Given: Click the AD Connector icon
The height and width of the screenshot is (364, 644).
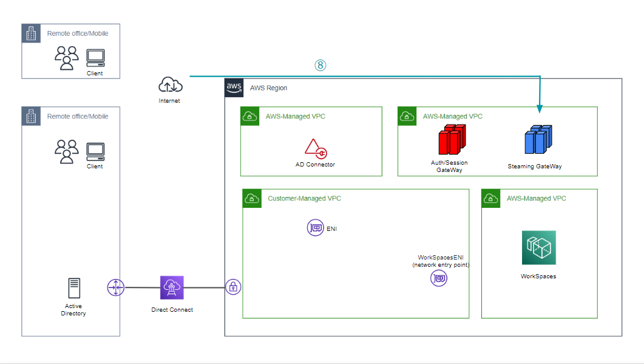Looking at the screenshot, I should click(316, 149).
